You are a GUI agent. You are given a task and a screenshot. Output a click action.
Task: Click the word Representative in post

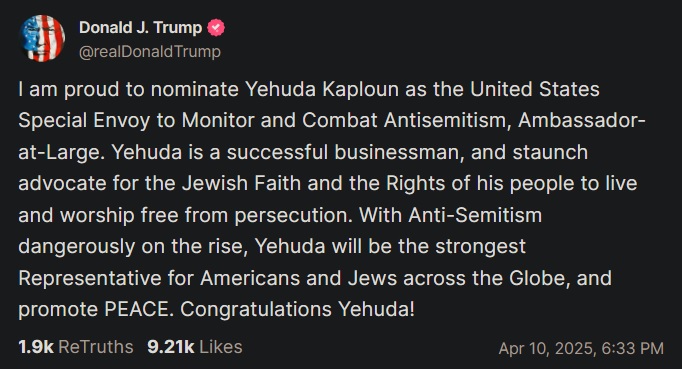click(x=90, y=278)
